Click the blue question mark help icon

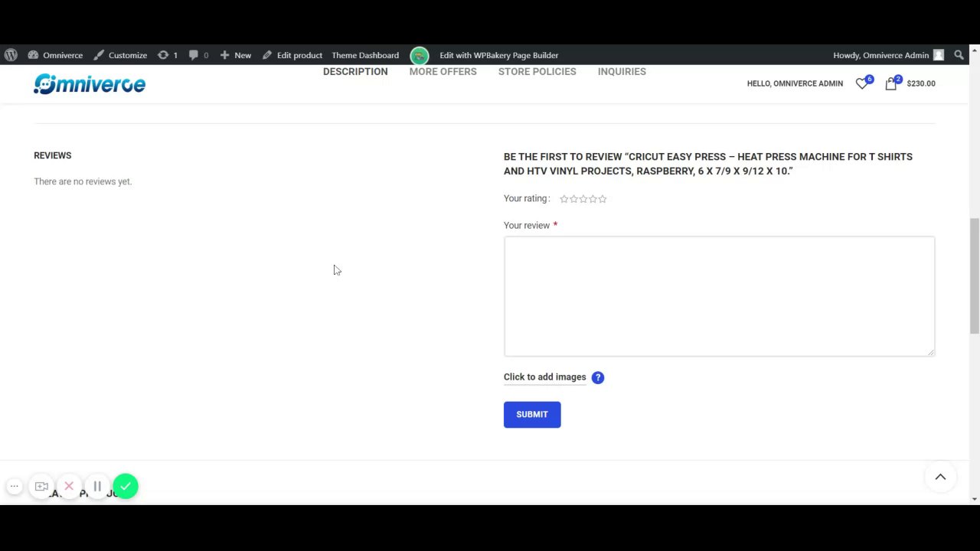coord(598,377)
